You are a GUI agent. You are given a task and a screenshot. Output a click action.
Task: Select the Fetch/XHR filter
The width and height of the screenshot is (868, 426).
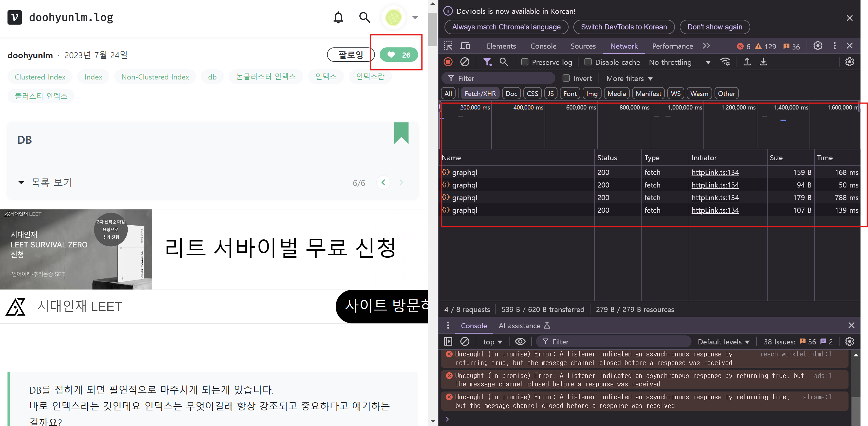[x=480, y=94]
